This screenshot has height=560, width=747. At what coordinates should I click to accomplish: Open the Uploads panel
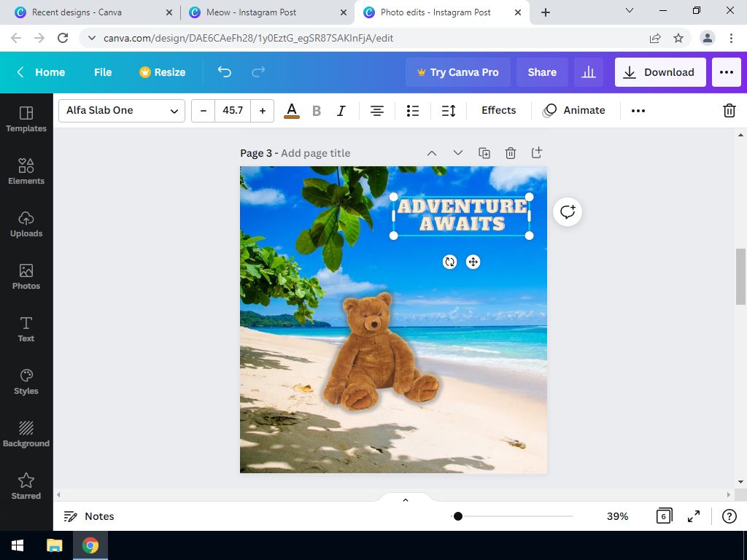coord(26,224)
